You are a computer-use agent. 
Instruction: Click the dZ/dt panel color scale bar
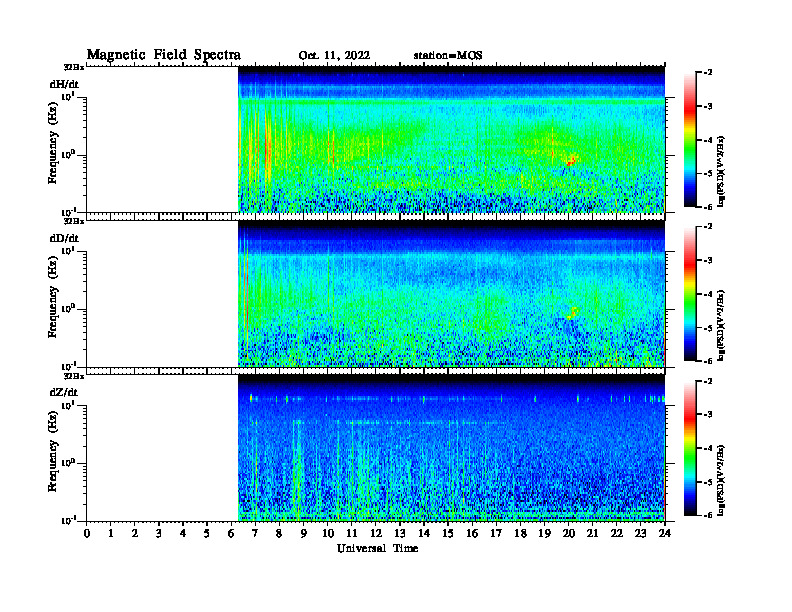click(x=690, y=448)
